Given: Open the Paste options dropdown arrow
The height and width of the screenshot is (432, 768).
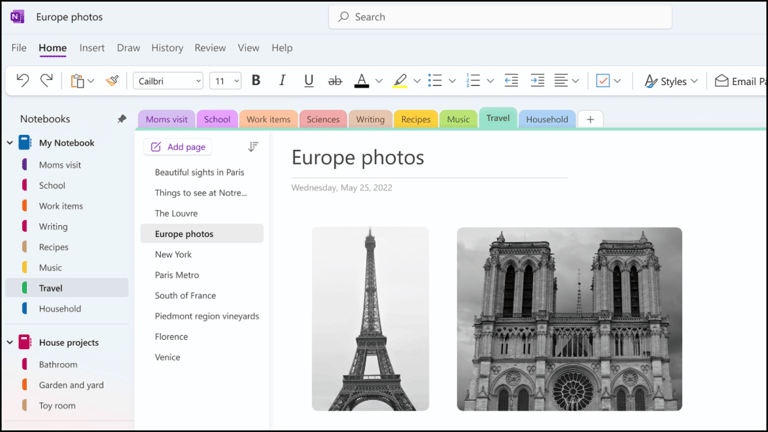Looking at the screenshot, I should pos(91,81).
